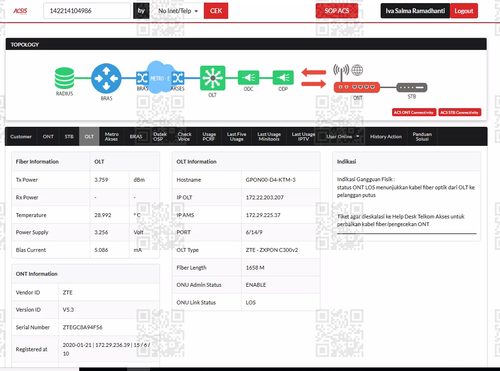
Task: Click the STB set-top box icon
Action: click(412, 88)
